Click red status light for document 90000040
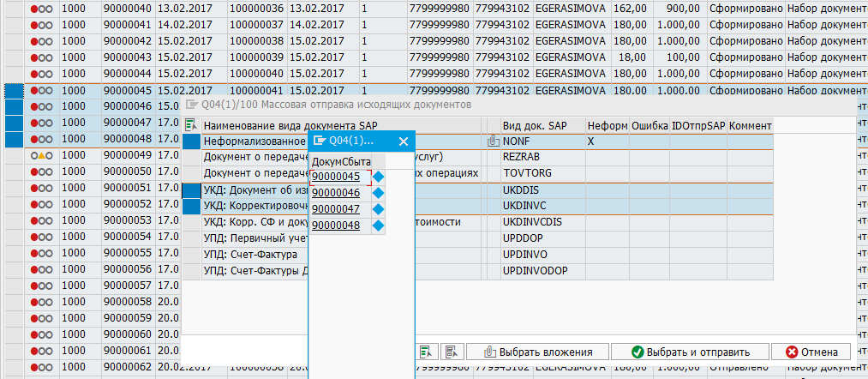868x379 pixels. tap(34, 9)
